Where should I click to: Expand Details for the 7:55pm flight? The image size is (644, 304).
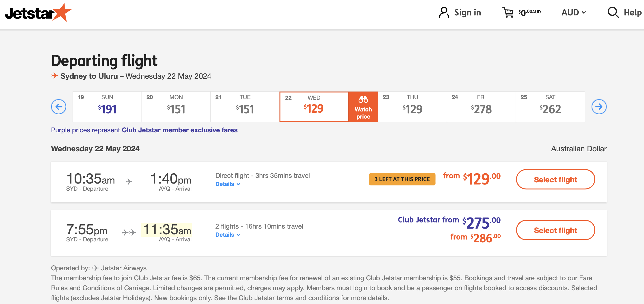click(227, 235)
